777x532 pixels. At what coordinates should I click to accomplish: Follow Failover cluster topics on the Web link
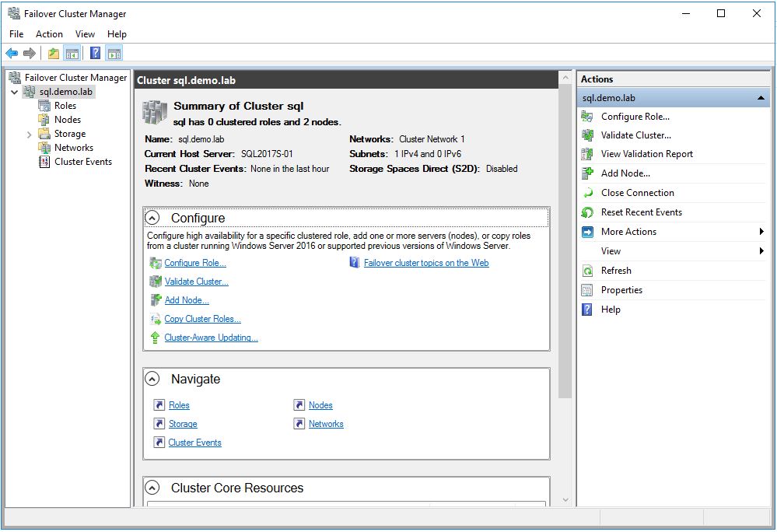[426, 263]
